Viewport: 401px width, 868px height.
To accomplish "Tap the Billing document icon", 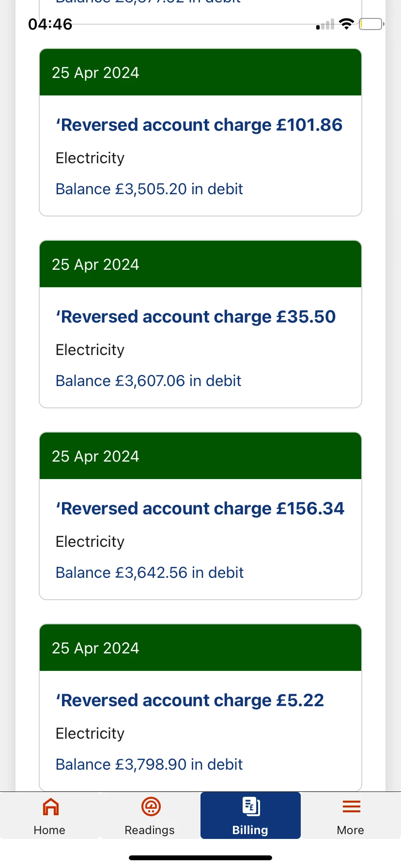I will click(251, 807).
